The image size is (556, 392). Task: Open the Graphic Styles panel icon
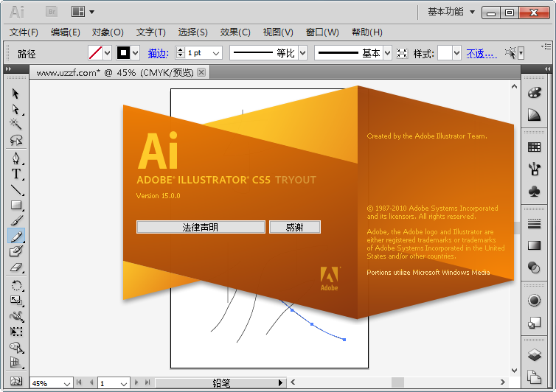point(534,322)
